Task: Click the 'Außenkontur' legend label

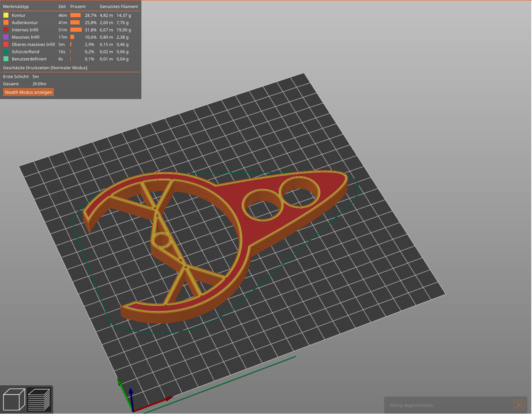Action: pyautogui.click(x=25, y=23)
